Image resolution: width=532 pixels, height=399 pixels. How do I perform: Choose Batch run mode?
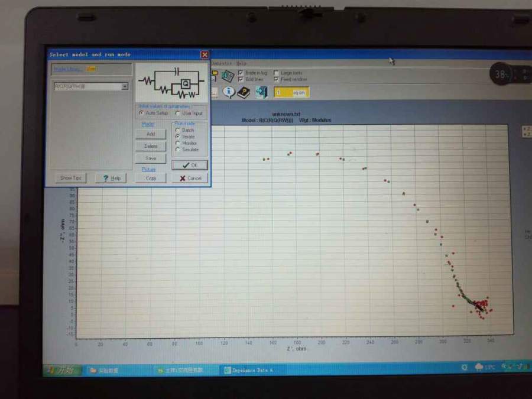(177, 130)
